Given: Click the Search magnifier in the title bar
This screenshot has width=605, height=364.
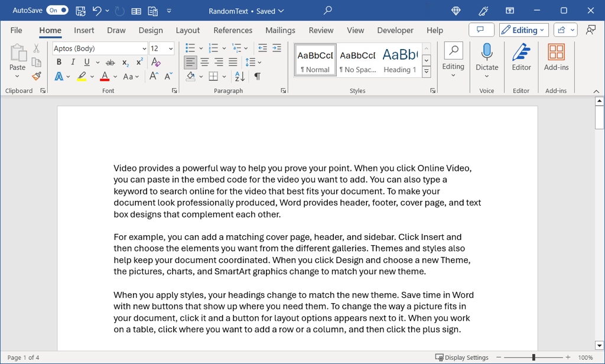Looking at the screenshot, I should 327,11.
